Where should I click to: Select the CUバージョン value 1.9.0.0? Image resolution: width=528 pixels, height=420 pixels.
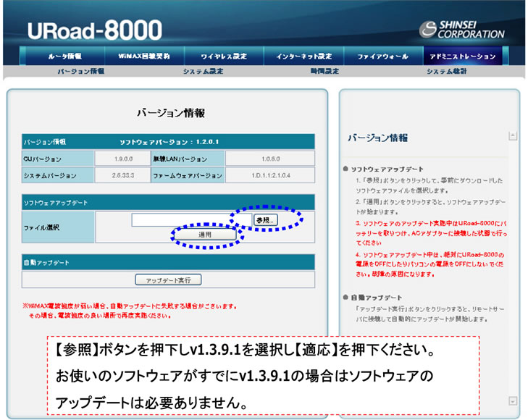pos(123,159)
